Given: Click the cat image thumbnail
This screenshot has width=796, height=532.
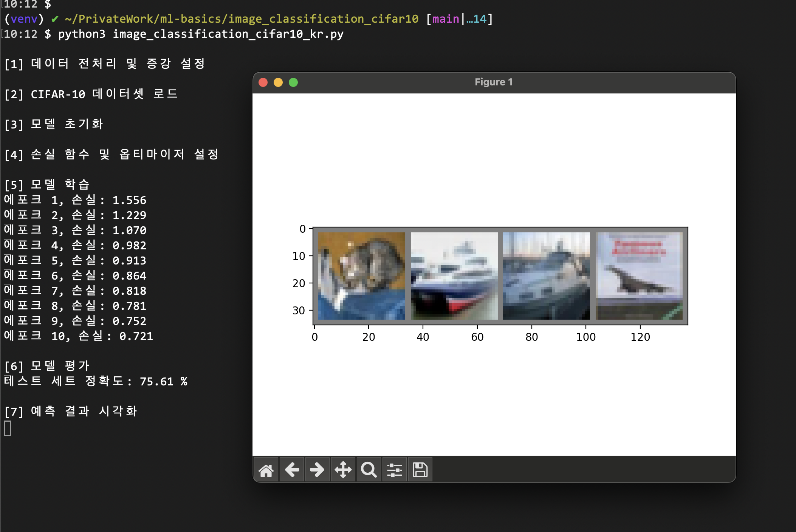Looking at the screenshot, I should (x=361, y=276).
